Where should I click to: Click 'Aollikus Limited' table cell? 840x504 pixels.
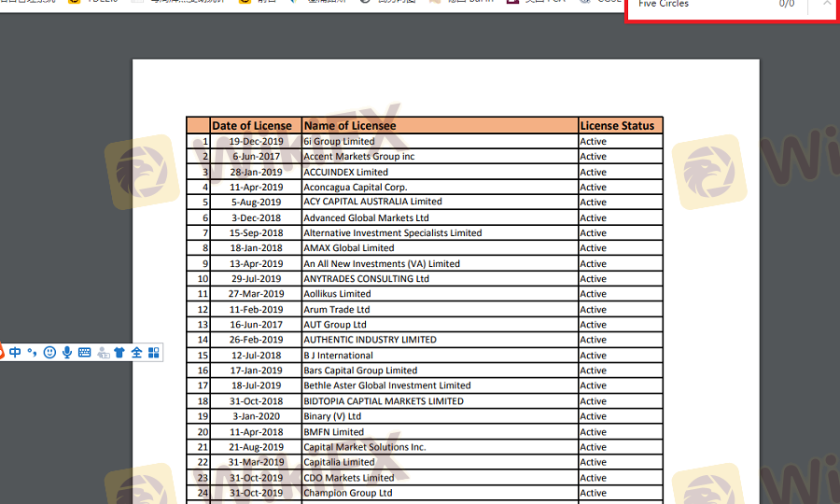tap(337, 293)
